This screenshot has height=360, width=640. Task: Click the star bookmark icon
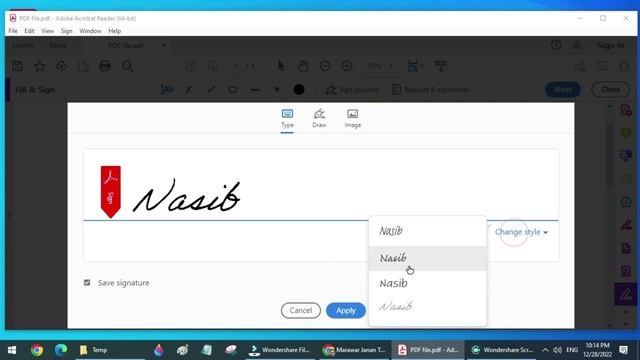point(40,66)
